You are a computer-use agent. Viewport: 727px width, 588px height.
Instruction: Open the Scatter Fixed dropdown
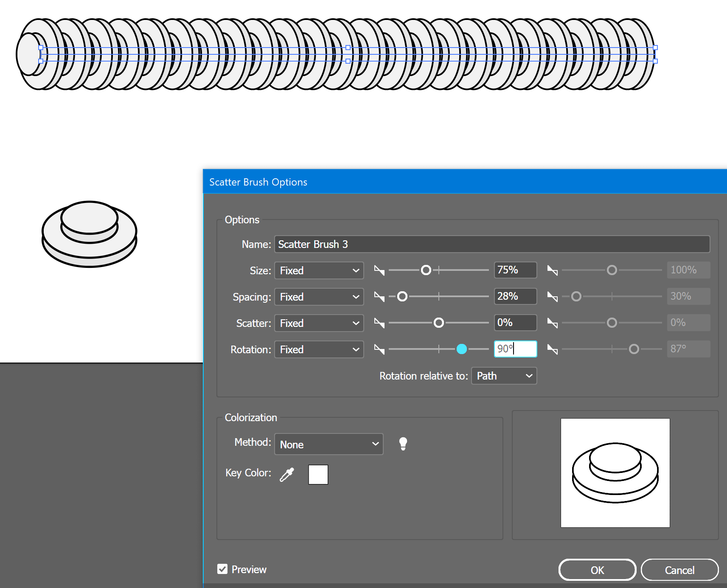(x=319, y=323)
